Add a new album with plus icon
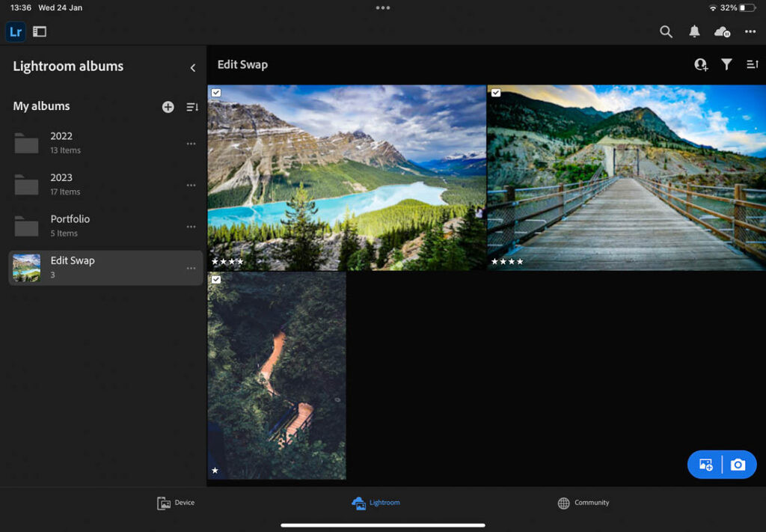The image size is (766, 532). [x=168, y=107]
